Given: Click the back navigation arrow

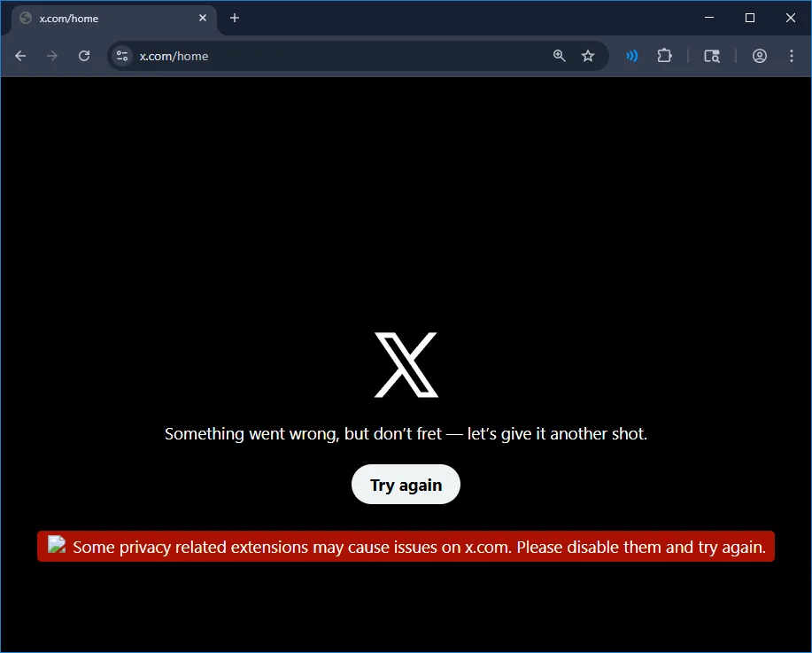Looking at the screenshot, I should pos(19,55).
